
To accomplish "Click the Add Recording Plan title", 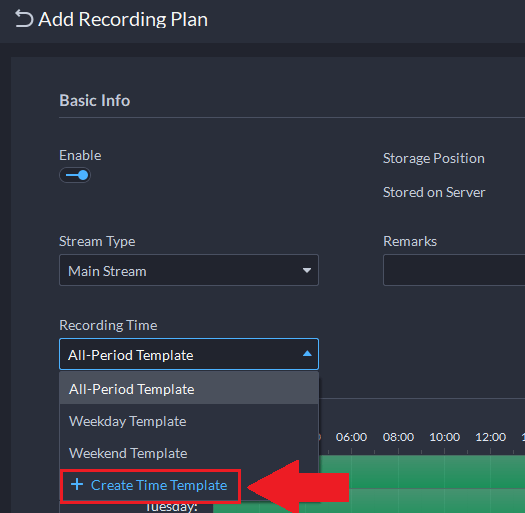I will click(x=123, y=19).
